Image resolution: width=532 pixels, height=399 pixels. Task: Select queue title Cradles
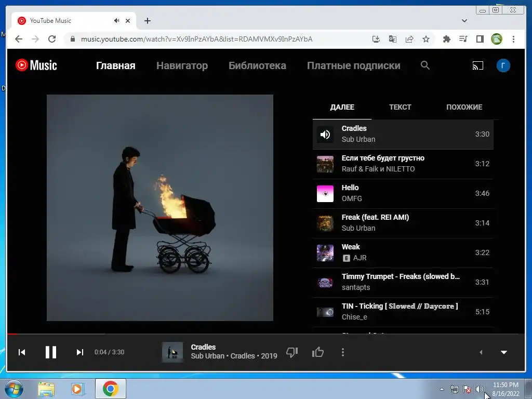coord(354,128)
